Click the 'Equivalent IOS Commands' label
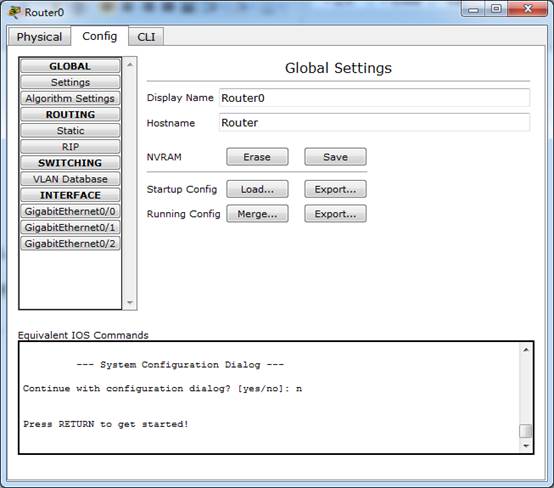The width and height of the screenshot is (554, 488). (83, 335)
